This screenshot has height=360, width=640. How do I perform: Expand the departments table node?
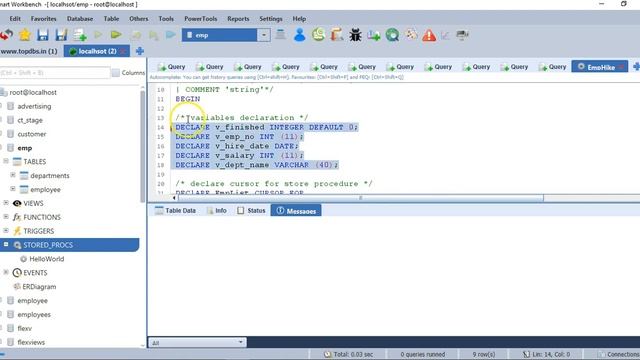[13, 175]
